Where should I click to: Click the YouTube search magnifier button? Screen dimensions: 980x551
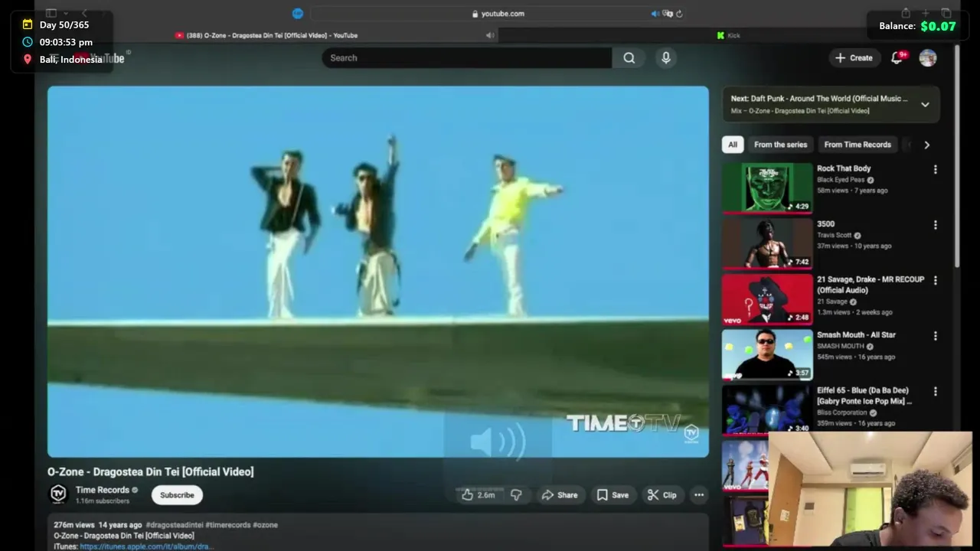pyautogui.click(x=629, y=58)
